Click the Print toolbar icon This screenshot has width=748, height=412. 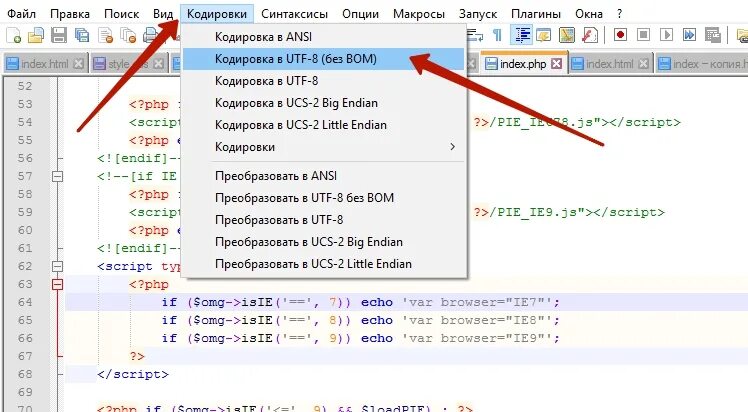click(151, 35)
